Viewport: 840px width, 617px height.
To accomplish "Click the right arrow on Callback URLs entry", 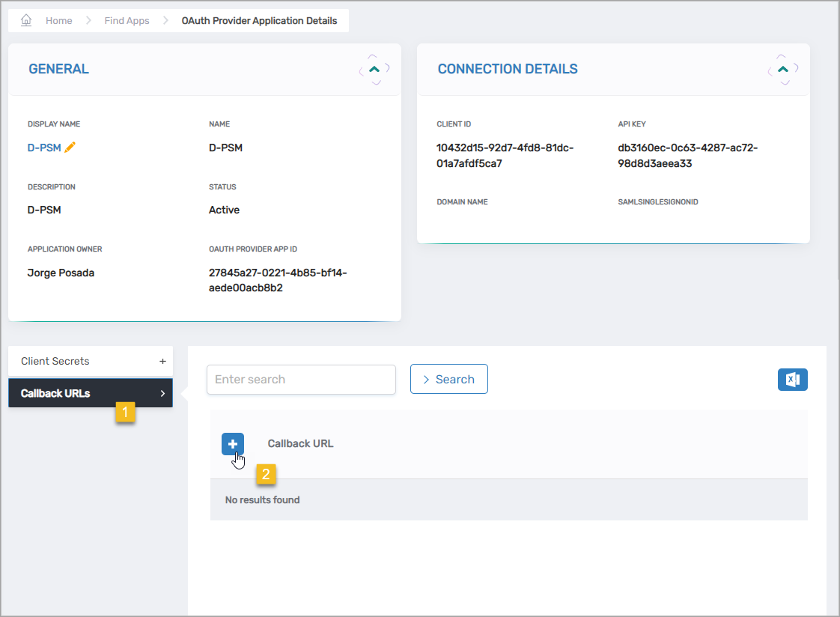I will pos(164,392).
